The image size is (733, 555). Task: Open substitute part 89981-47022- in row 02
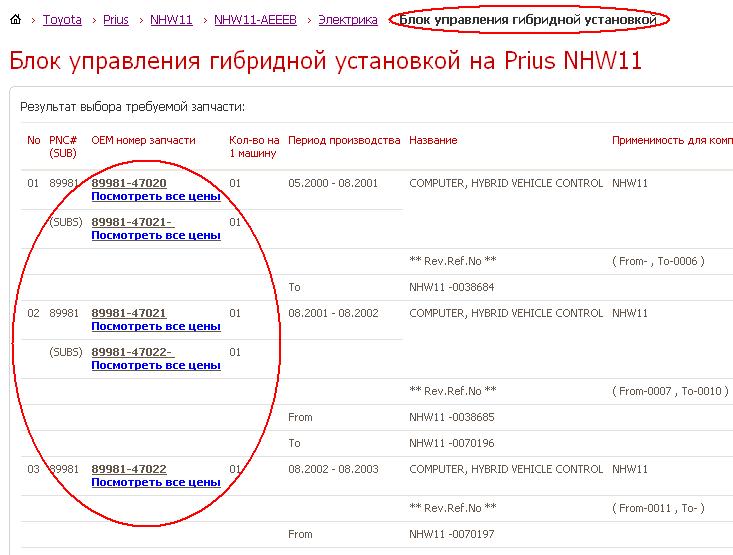132,353
